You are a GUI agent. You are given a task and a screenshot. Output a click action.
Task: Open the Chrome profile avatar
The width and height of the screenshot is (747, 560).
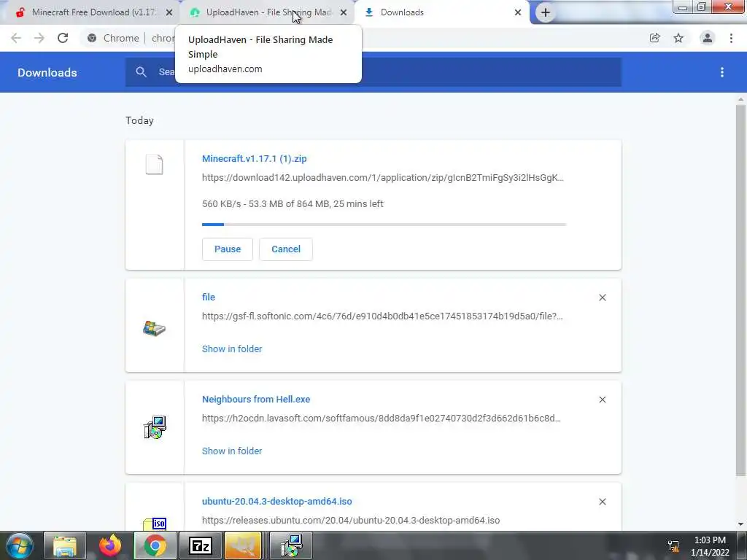click(708, 38)
